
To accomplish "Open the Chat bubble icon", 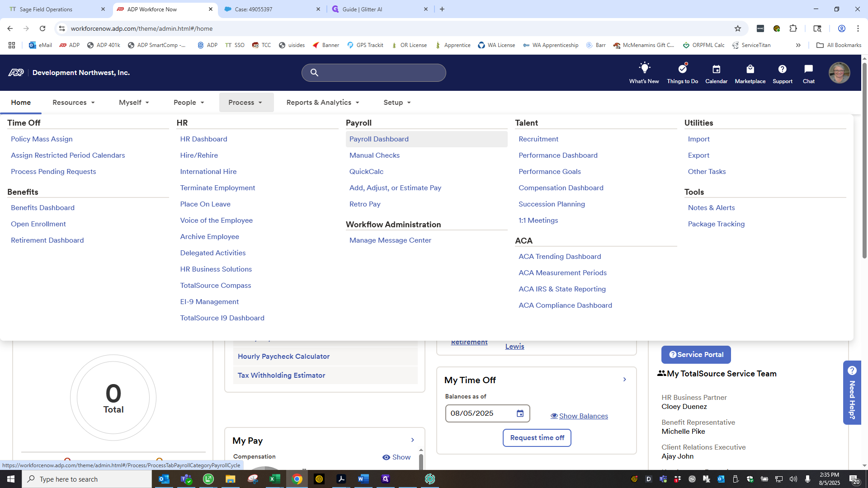I will click(809, 69).
